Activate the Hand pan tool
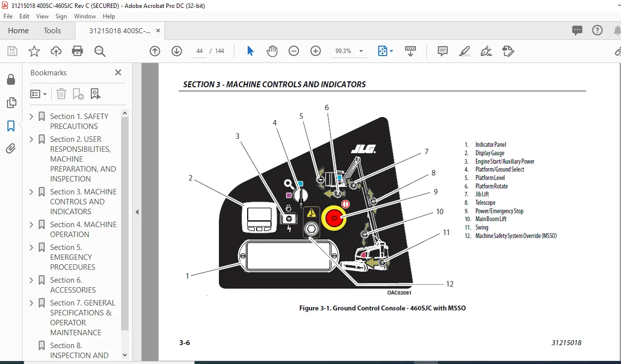The image size is (621, 364). pos(272,51)
